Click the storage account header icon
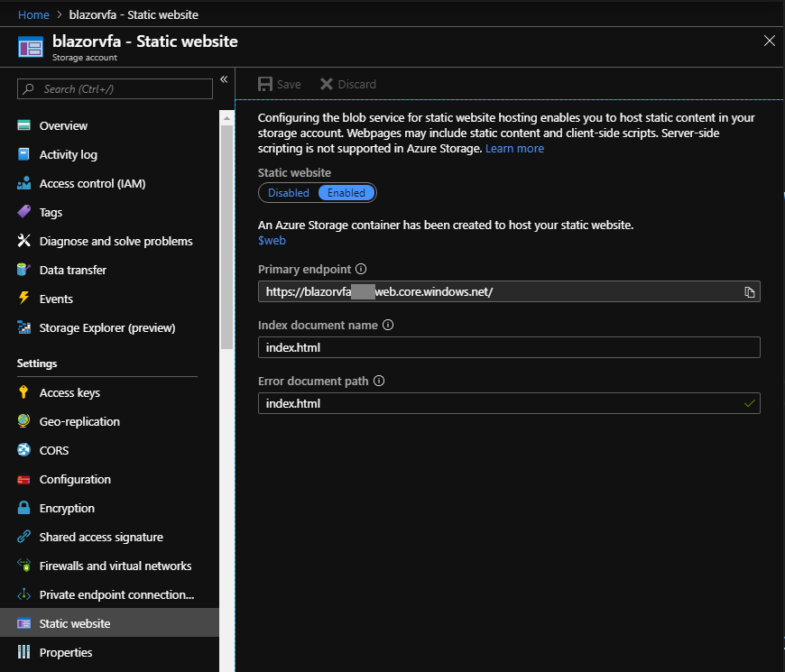The width and height of the screenshot is (785, 672). tap(31, 48)
